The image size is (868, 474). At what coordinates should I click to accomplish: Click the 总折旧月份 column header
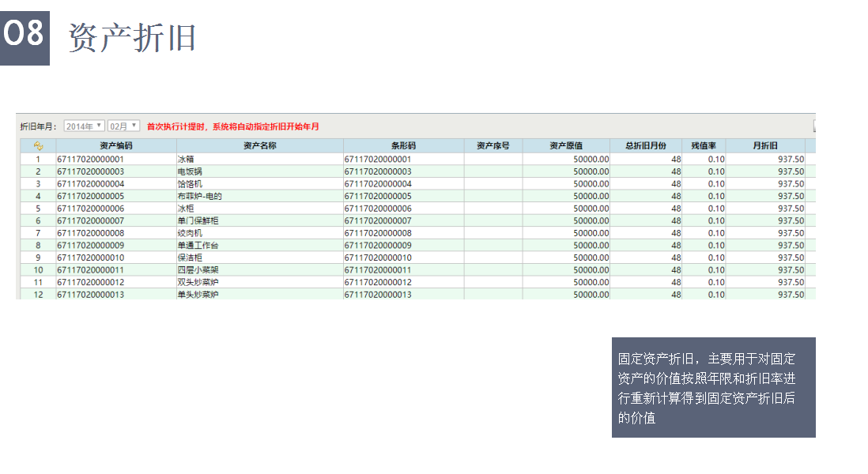[x=645, y=146]
